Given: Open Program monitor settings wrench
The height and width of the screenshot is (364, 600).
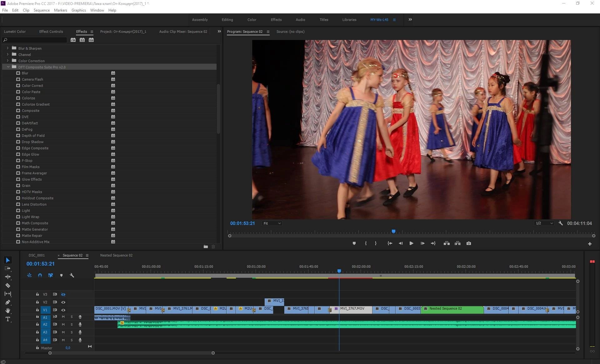Looking at the screenshot, I should pos(561,223).
